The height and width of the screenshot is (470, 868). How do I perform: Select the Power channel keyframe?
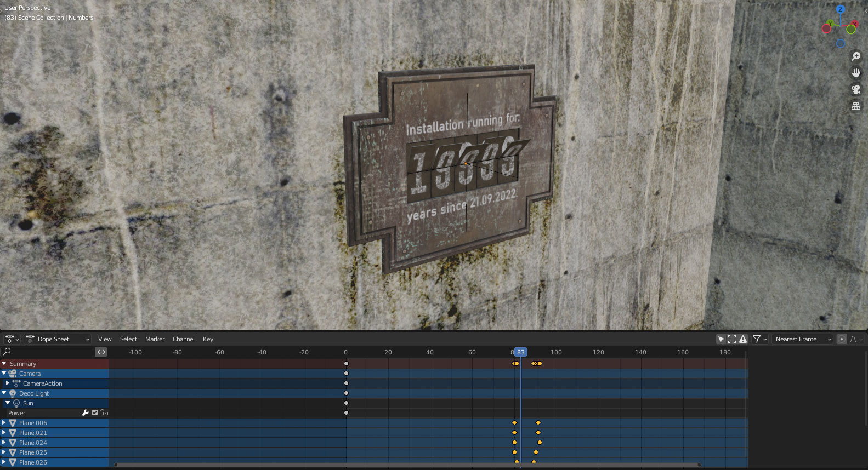click(x=346, y=413)
